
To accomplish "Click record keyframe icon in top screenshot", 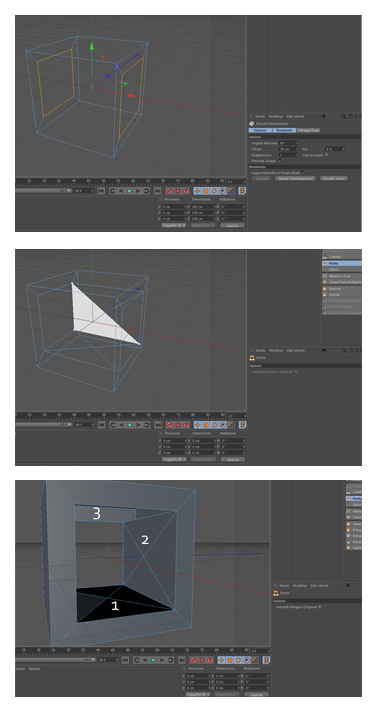I will tap(169, 191).
